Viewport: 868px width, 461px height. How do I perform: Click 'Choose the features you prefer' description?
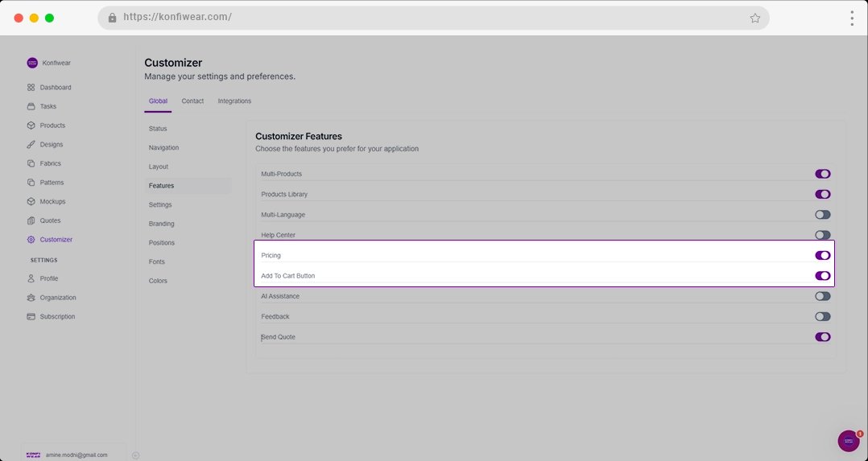click(337, 149)
